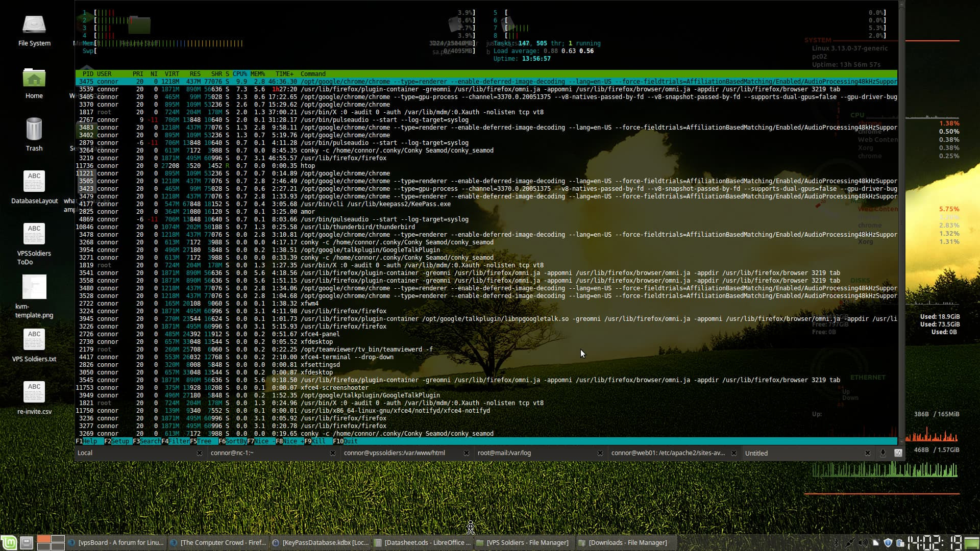980x551 pixels.
Task: Sort by the TIME+ column header
Action: point(285,74)
